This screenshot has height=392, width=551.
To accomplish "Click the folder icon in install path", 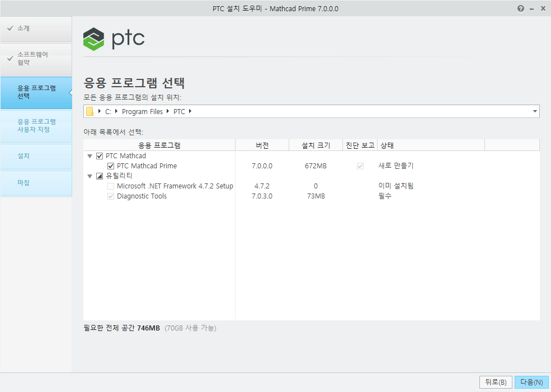I will (x=90, y=111).
